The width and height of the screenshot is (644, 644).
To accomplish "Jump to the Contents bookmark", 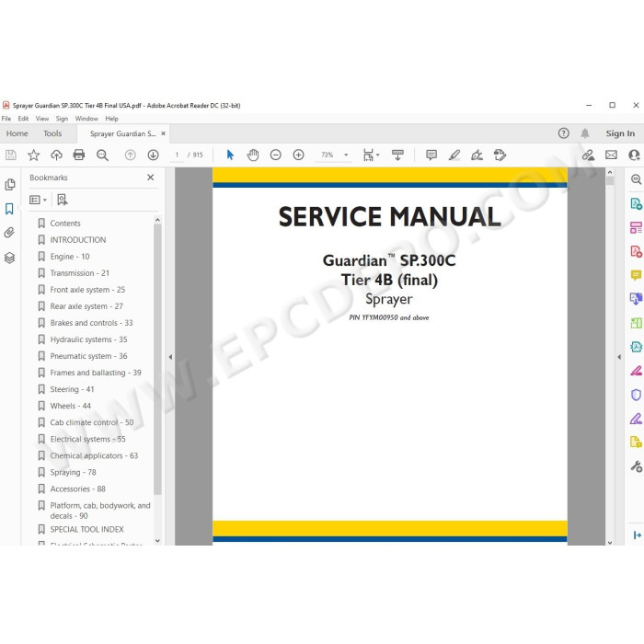I will (65, 224).
